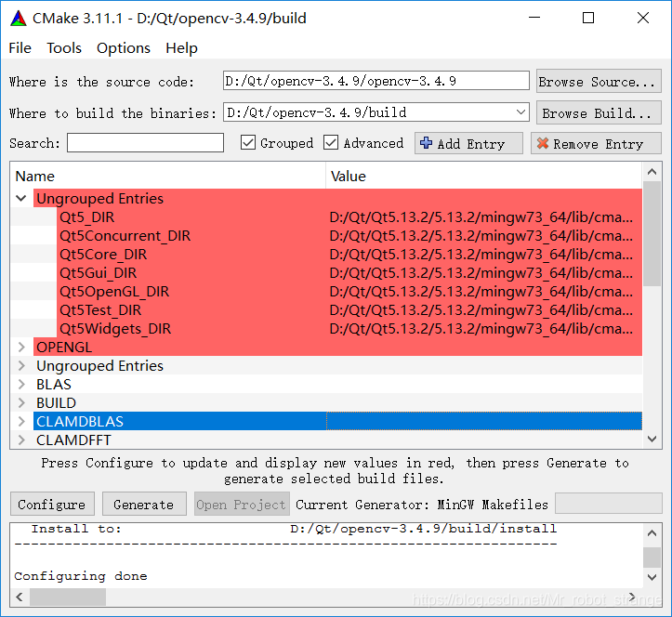Select the CLAMDFFT group row
The height and width of the screenshot is (617, 672).
(337, 440)
